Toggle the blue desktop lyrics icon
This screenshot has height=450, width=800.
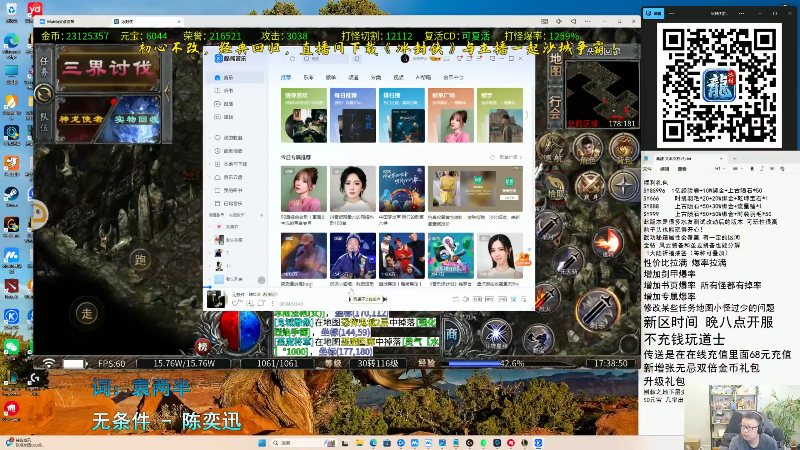point(514,299)
